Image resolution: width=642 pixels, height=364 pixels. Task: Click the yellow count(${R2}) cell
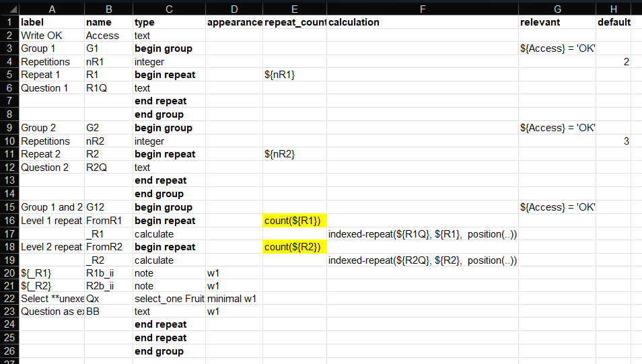pos(295,247)
